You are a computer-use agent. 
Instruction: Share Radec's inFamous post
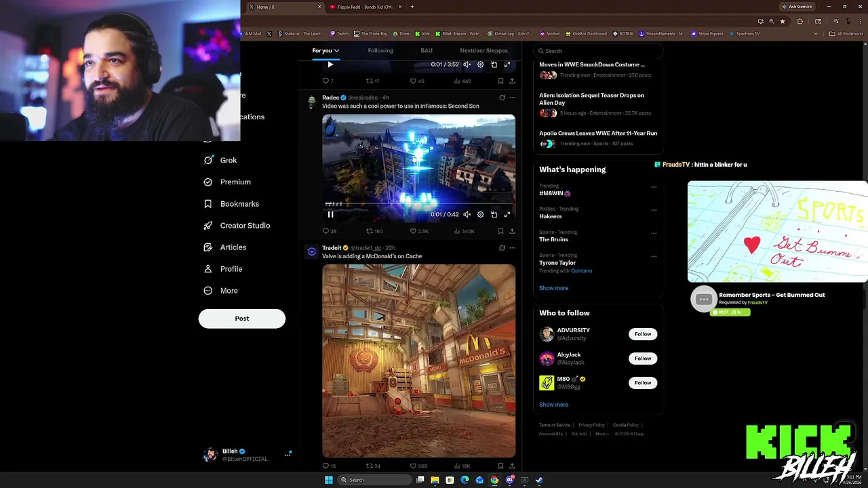click(x=512, y=231)
